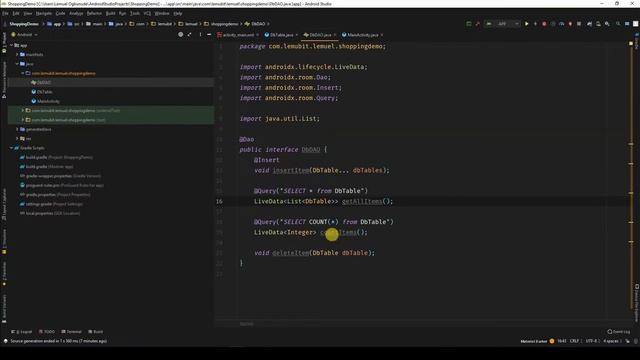Collapse the Gradle Scripts node
The width and height of the screenshot is (640, 360).
tap(11, 148)
